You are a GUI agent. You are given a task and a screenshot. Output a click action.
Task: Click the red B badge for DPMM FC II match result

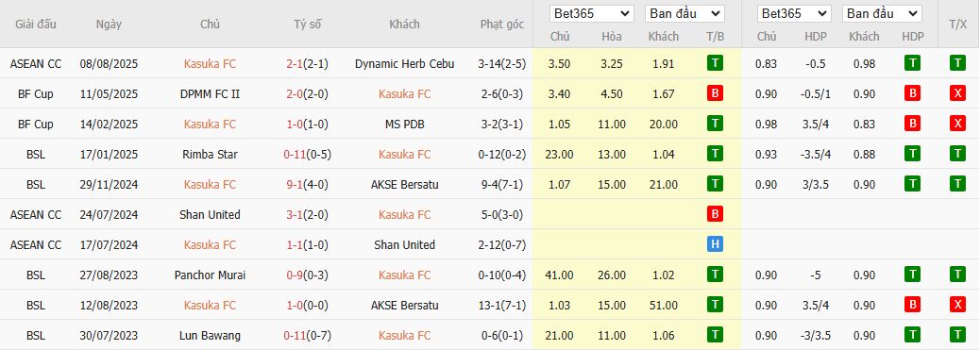(x=715, y=93)
